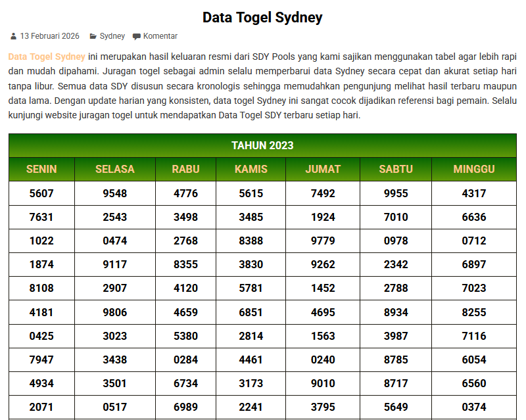The image size is (526, 420).
Task: Select the cell showing 9955 under SABTU
Action: point(395,193)
